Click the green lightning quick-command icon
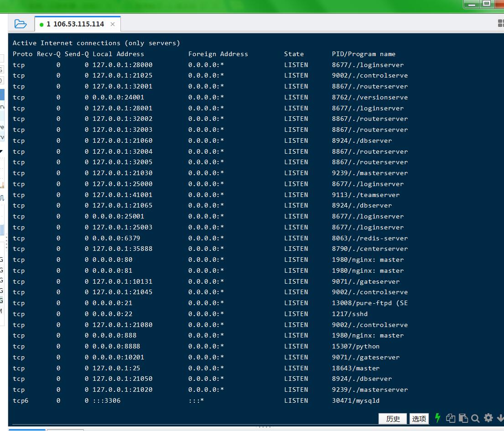The image size is (504, 431). click(437, 418)
